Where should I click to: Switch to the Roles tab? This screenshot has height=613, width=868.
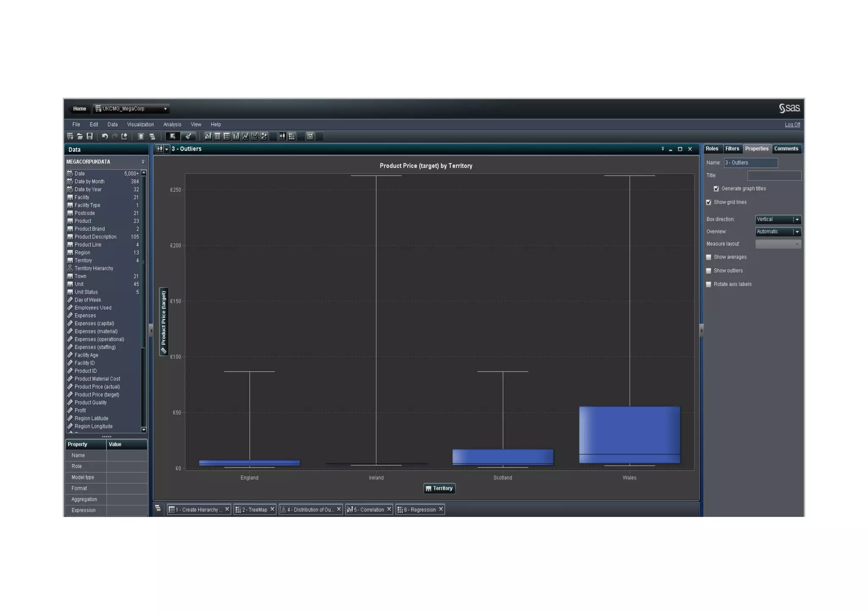click(712, 149)
